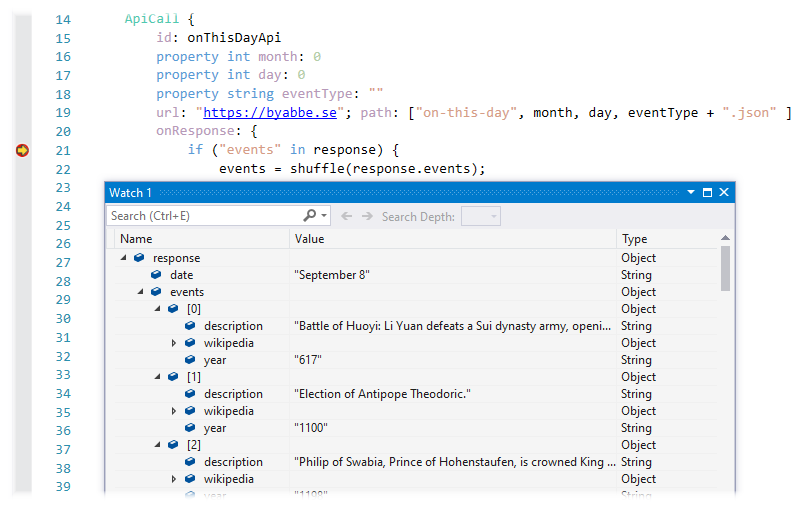
Task: Click the cube icon beside the events entry
Action: (x=156, y=292)
